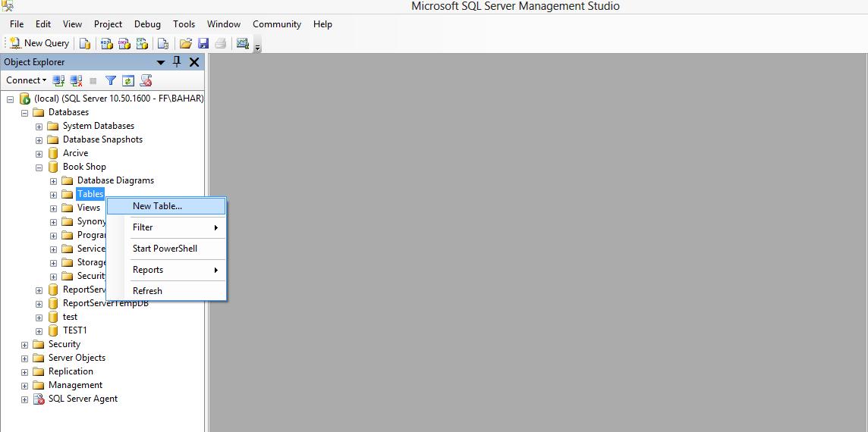
Task: Toggle the Object Explorer auto-hide pin
Action: point(178,62)
